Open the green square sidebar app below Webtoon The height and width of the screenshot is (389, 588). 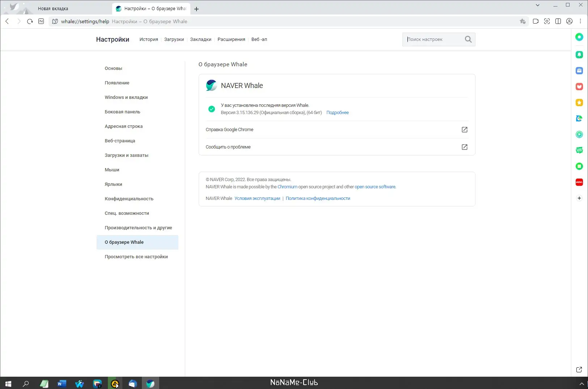[579, 166]
